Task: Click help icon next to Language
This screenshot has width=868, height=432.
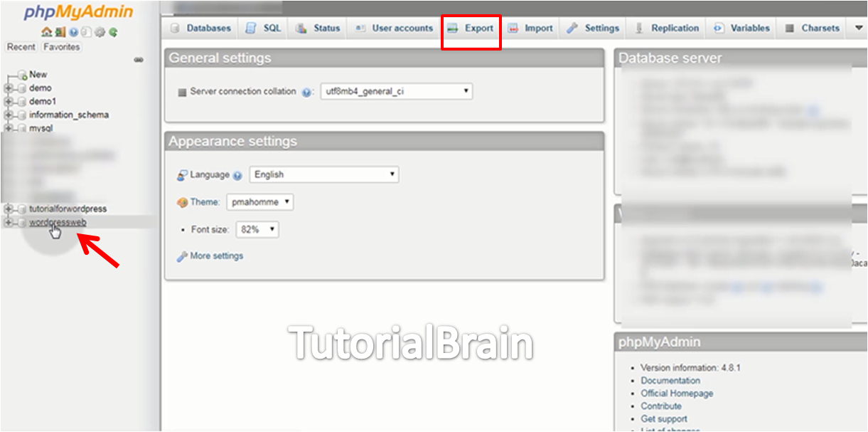Action: [x=237, y=176]
